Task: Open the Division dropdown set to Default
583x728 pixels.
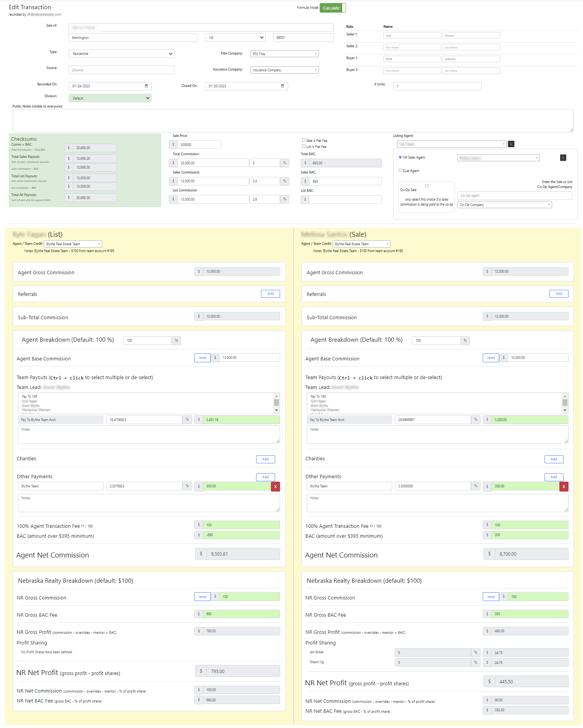Action: click(x=110, y=98)
